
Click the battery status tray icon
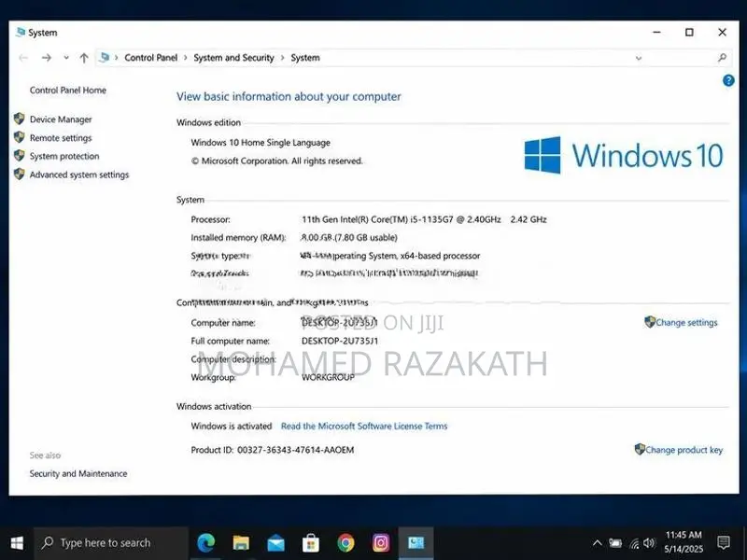pos(615,543)
